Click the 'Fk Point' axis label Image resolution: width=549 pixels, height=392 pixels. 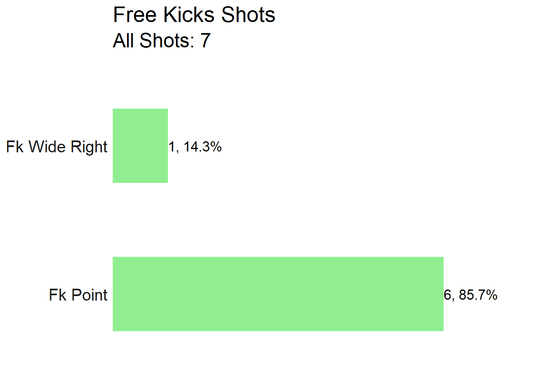[x=78, y=295]
